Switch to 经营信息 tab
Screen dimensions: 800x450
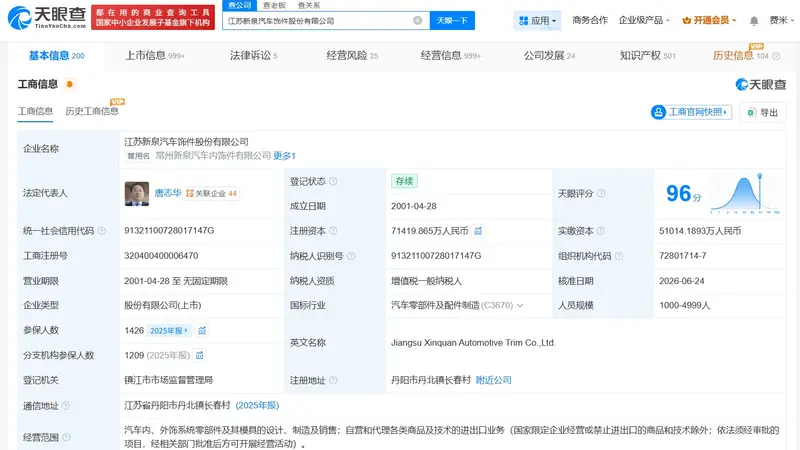click(x=451, y=56)
